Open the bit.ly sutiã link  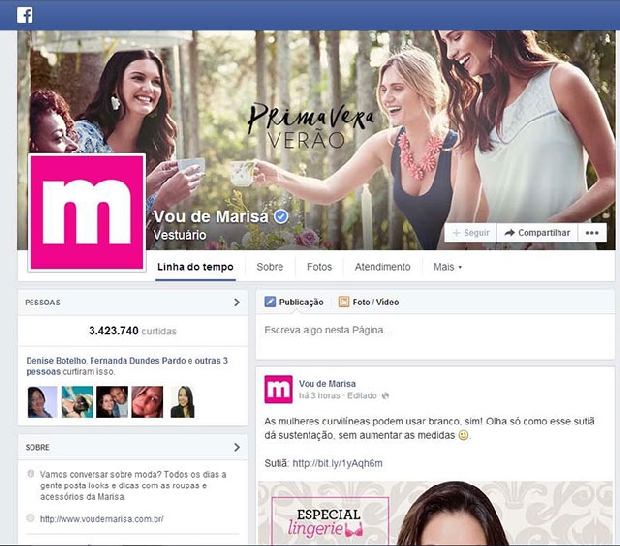tap(337, 463)
